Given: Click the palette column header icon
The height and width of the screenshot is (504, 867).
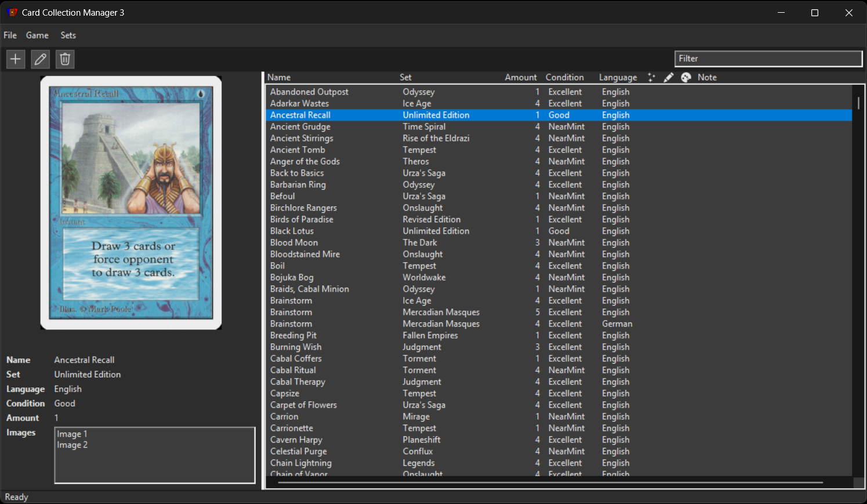Looking at the screenshot, I should (x=686, y=77).
